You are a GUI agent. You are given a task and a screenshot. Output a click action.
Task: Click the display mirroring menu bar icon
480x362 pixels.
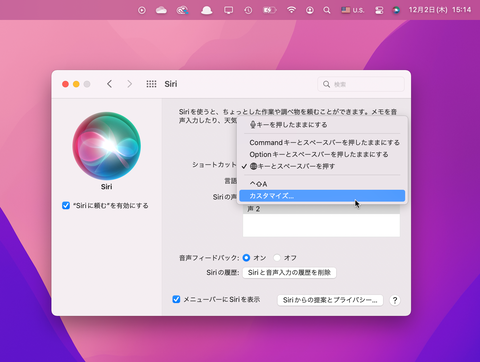[228, 10]
